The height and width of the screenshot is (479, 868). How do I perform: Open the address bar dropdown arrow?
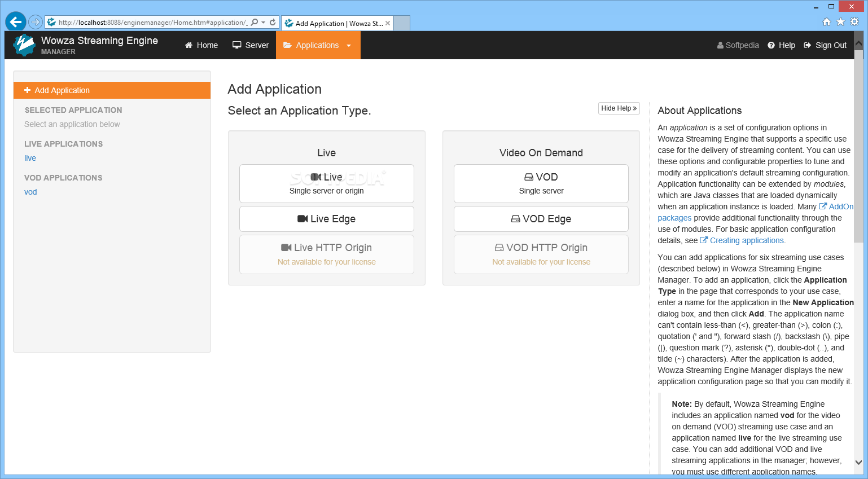tap(263, 23)
